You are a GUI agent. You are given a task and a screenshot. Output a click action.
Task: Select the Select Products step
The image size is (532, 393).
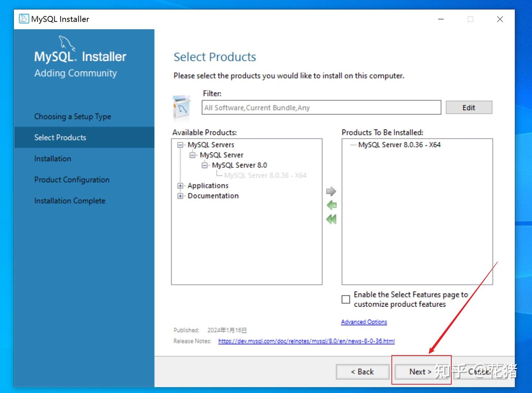coord(84,137)
